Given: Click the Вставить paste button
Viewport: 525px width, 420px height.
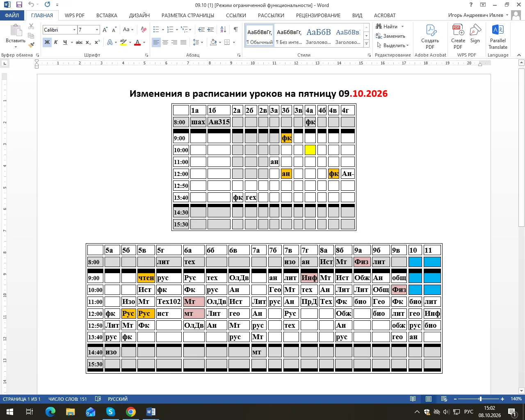Looking at the screenshot, I should point(16,36).
